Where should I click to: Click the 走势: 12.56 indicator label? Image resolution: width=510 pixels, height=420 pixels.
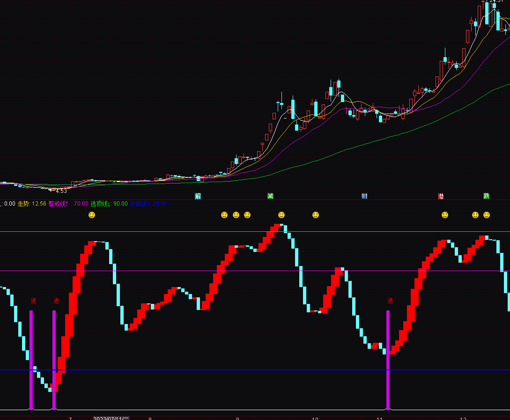coord(32,204)
